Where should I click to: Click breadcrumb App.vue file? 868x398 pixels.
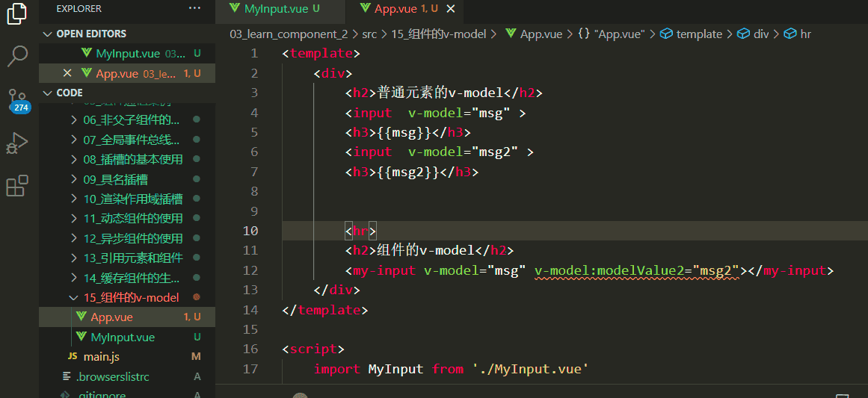[534, 34]
